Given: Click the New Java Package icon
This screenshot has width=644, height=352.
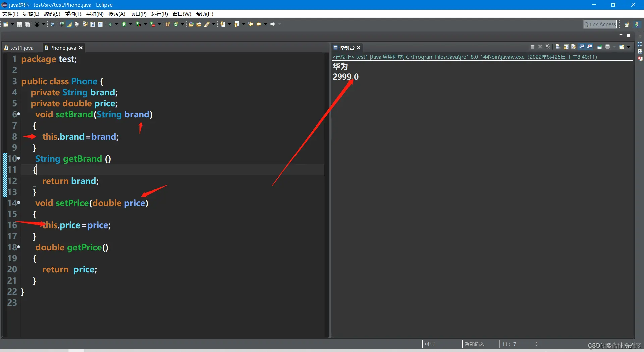Looking at the screenshot, I should pos(168,24).
